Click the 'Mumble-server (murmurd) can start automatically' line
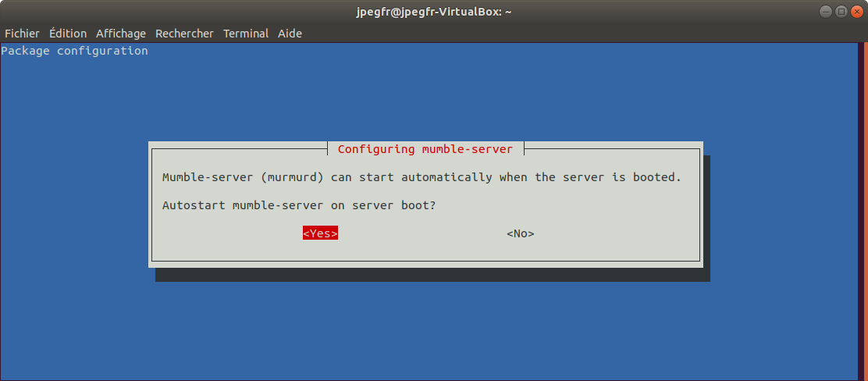The height and width of the screenshot is (381, 868). (422, 177)
